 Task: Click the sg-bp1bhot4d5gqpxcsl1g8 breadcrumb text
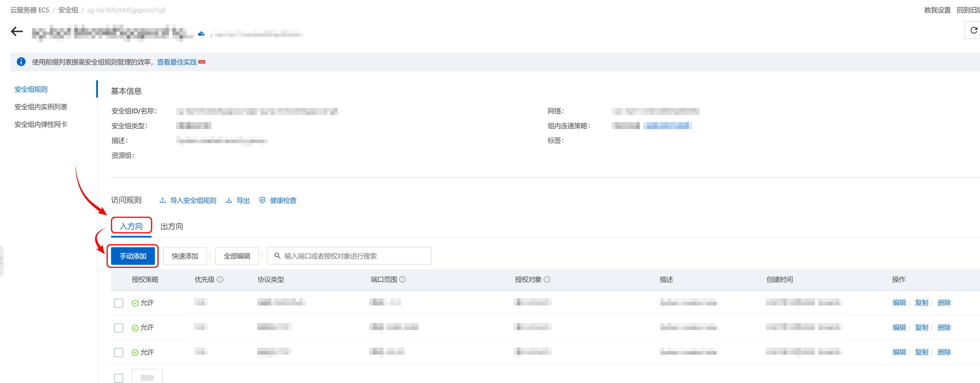[126, 10]
